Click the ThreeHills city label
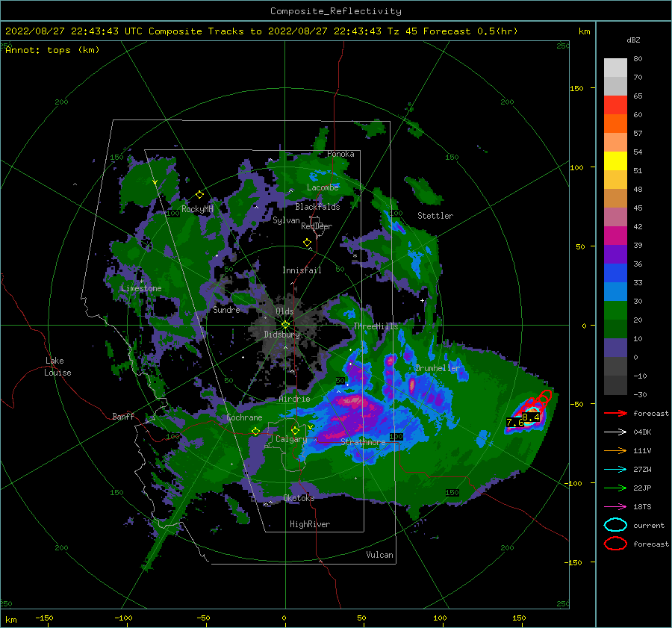 (x=376, y=326)
